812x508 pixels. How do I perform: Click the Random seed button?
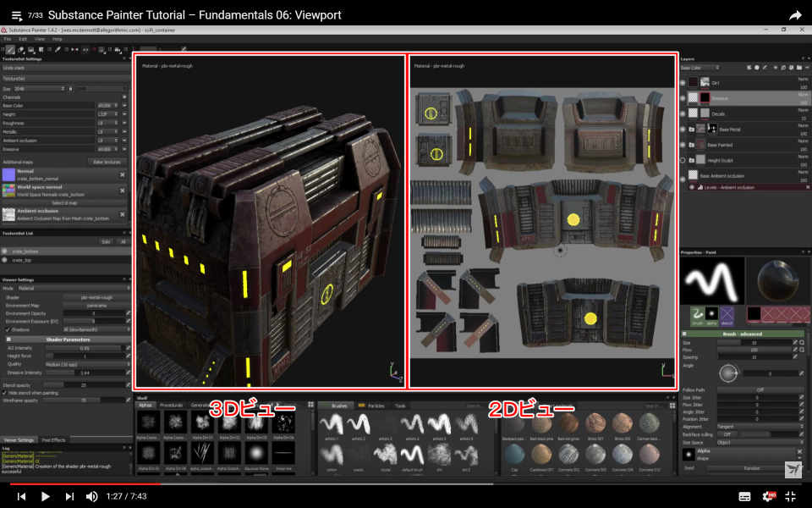(x=752, y=468)
